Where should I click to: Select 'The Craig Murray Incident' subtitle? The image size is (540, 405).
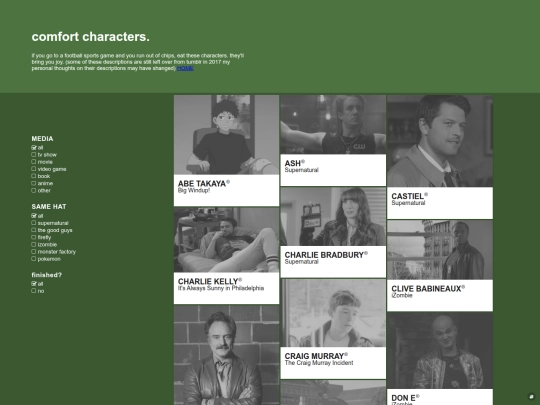319,363
